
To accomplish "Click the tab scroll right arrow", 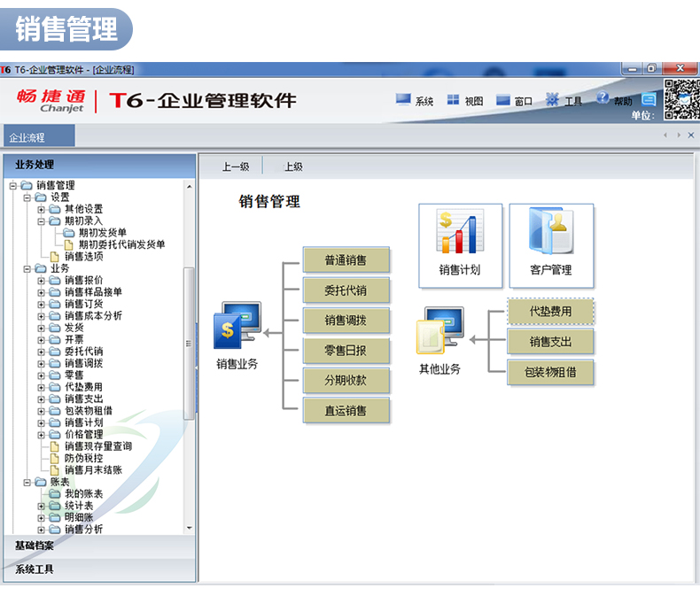I will pos(679,135).
